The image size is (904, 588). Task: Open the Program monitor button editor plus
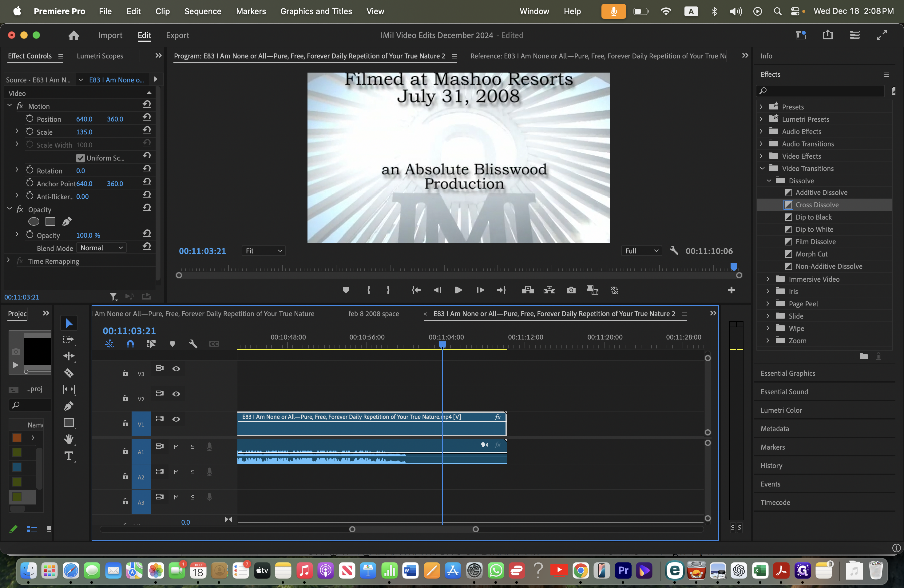pos(731,290)
